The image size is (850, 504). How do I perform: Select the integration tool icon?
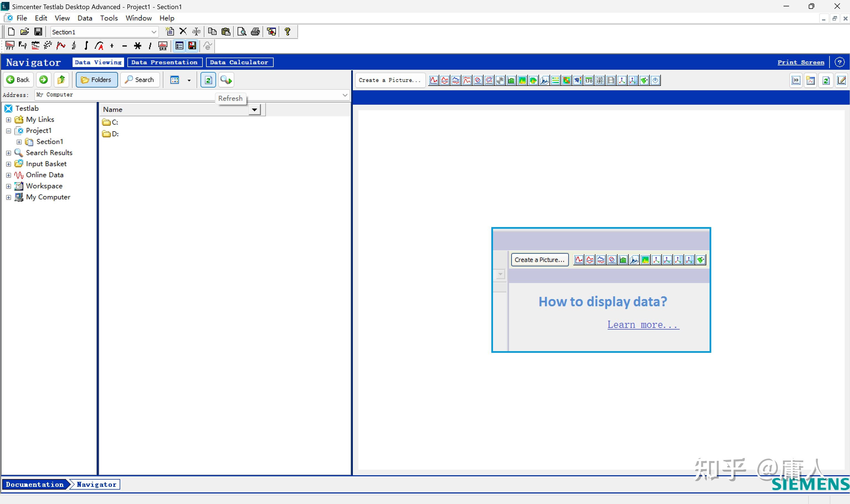pos(86,46)
